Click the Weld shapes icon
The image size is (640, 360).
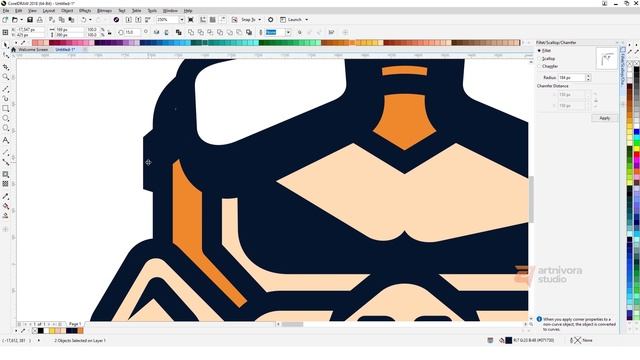pos(191,32)
